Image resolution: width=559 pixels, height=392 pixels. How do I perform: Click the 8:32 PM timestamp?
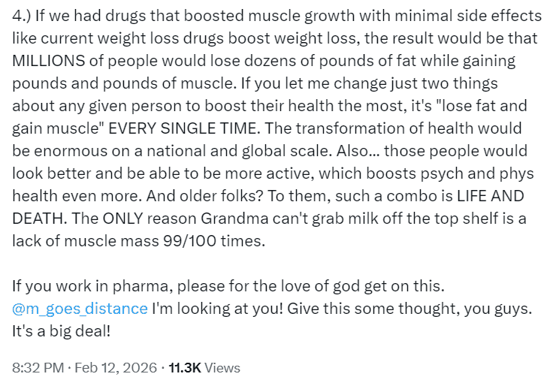pos(38,368)
